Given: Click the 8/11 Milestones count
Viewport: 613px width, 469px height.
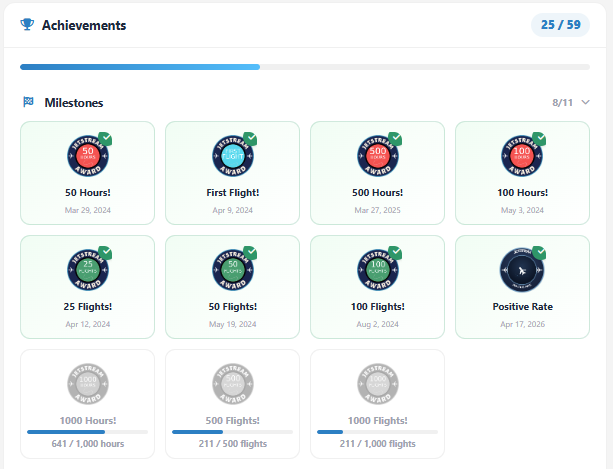Looking at the screenshot, I should [562, 102].
